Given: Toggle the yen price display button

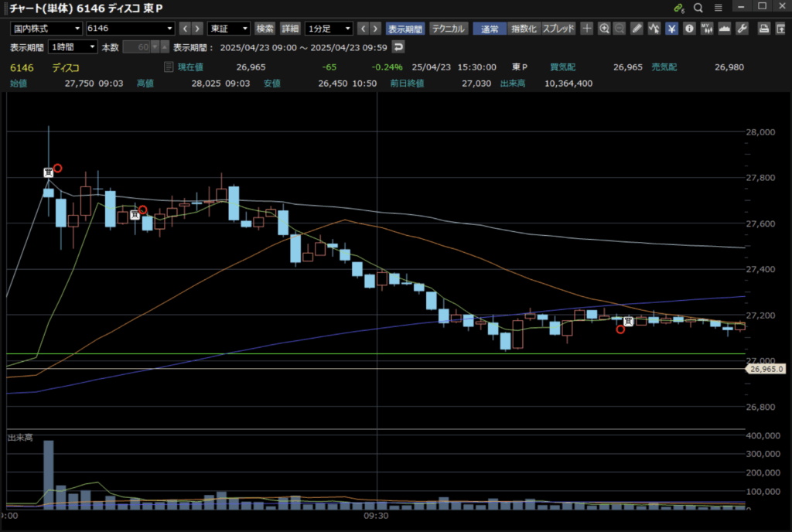Looking at the screenshot, I should pyautogui.click(x=672, y=29).
